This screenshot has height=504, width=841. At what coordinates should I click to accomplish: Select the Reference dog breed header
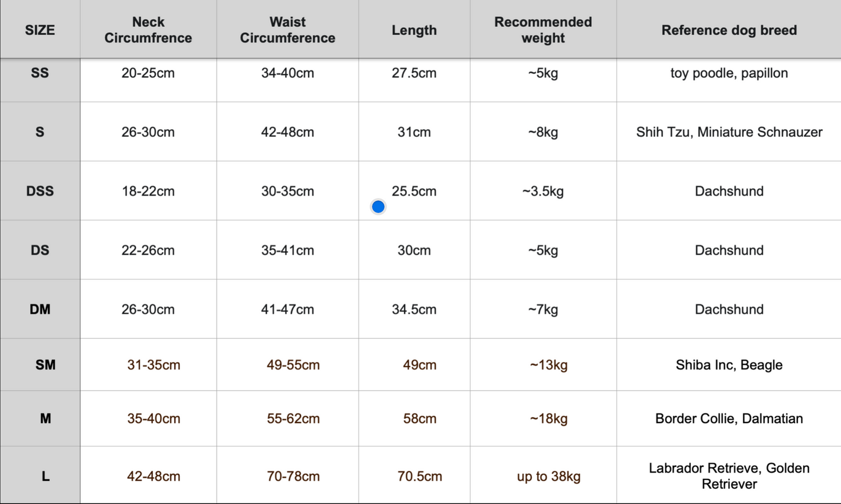729,30
